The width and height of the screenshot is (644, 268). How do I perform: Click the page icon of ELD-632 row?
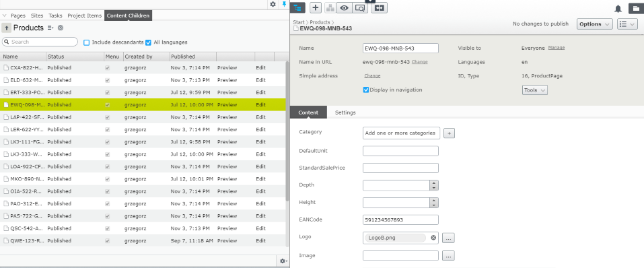point(6,80)
